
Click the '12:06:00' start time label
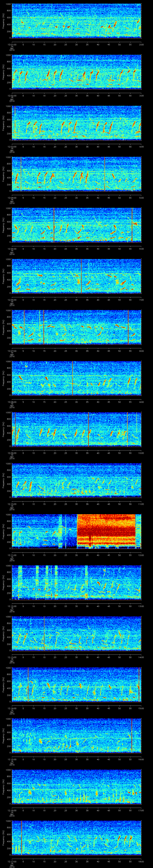tap(12, 300)
